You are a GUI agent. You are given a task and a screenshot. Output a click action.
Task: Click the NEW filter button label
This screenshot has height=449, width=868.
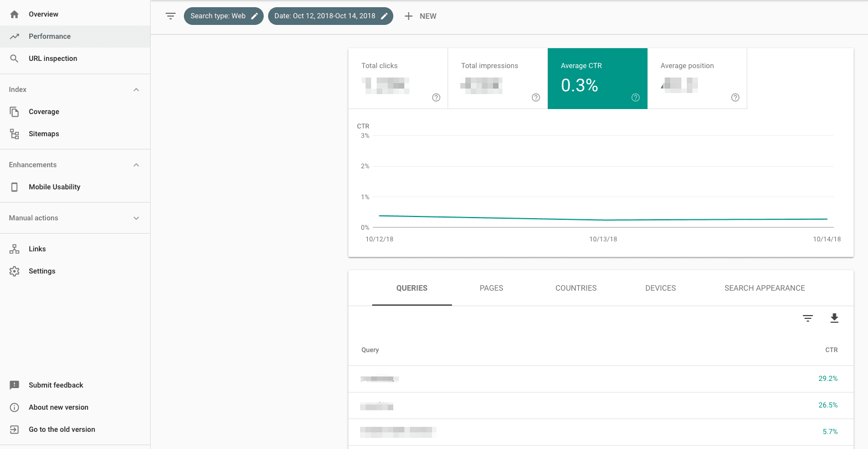(428, 16)
